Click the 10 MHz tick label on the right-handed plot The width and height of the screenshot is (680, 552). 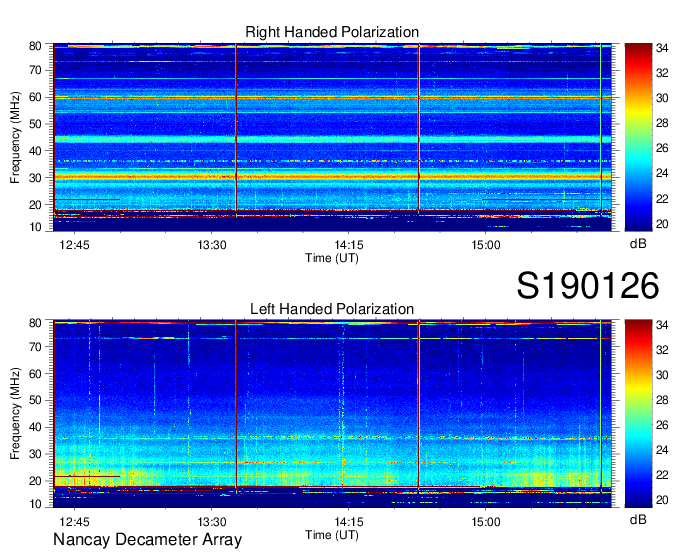tap(35, 227)
